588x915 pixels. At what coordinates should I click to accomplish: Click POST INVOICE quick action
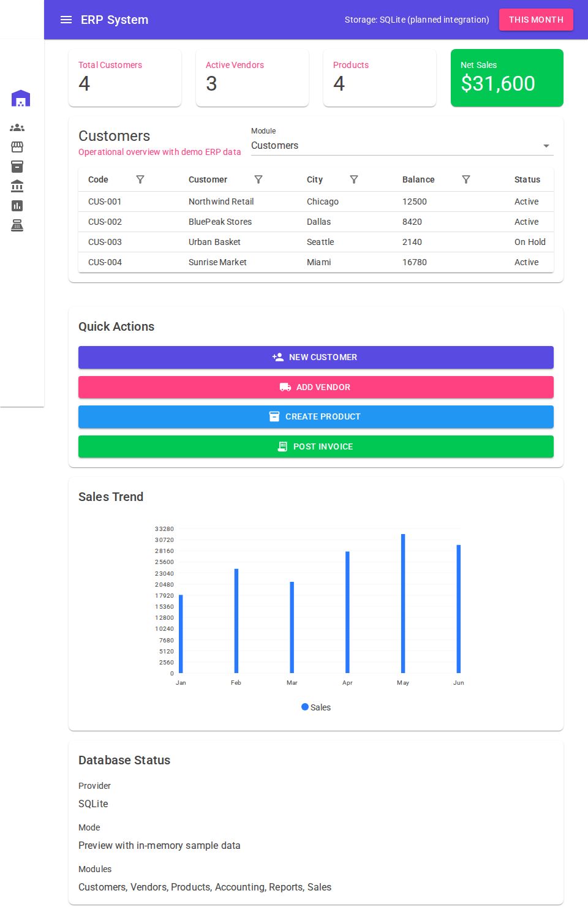pos(315,446)
